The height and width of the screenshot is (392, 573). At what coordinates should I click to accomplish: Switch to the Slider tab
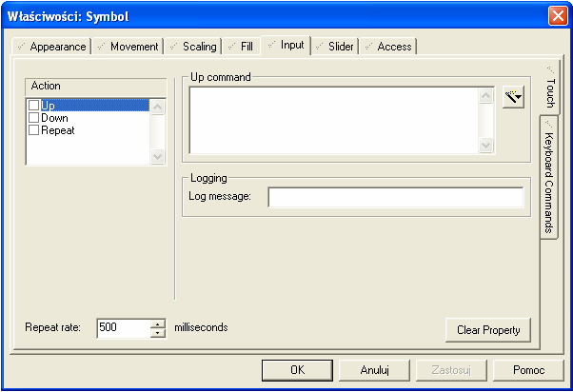pos(335,47)
